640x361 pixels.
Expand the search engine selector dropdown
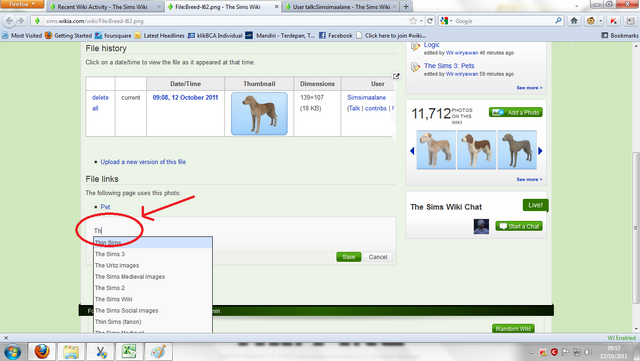(x=446, y=21)
